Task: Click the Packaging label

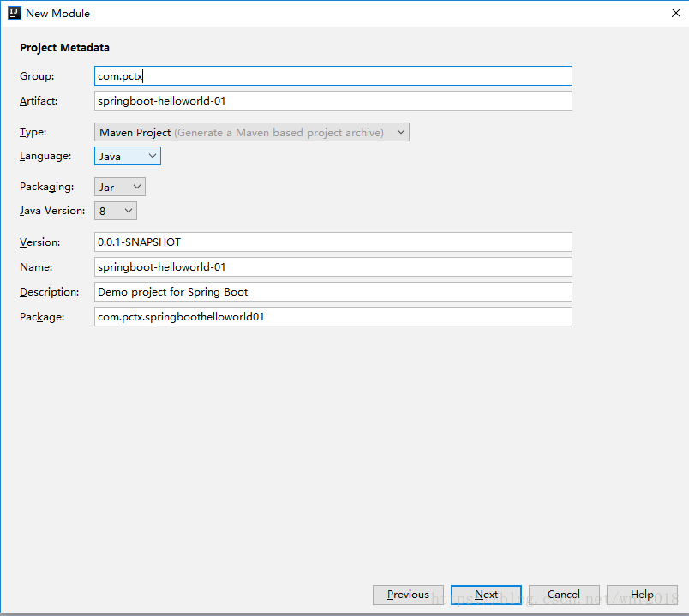Action: coord(46,187)
